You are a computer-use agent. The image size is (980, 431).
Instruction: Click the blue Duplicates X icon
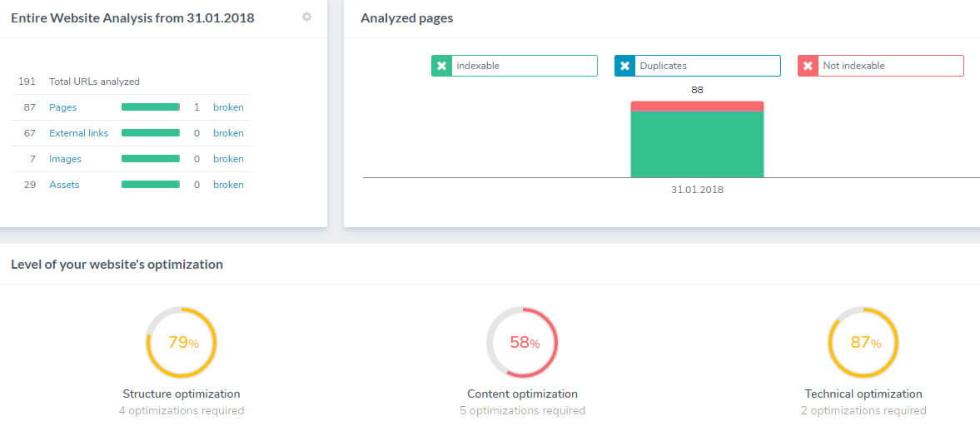point(625,66)
